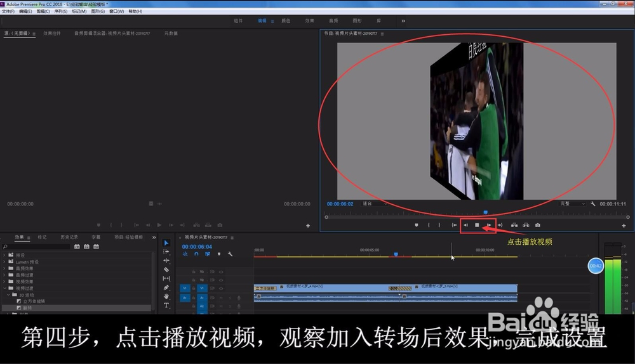
Task: Filter effects by Accelerated Effects icon
Action: point(77,246)
